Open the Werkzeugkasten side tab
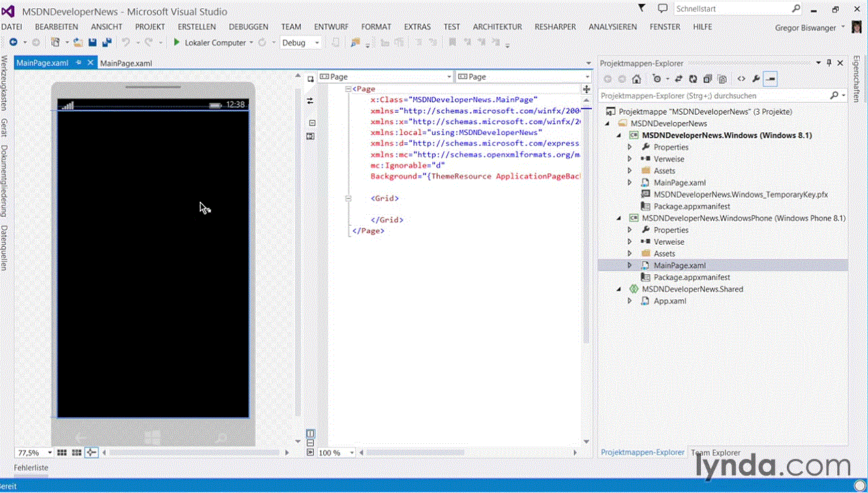Image resolution: width=868 pixels, height=493 pixels. 4,83
